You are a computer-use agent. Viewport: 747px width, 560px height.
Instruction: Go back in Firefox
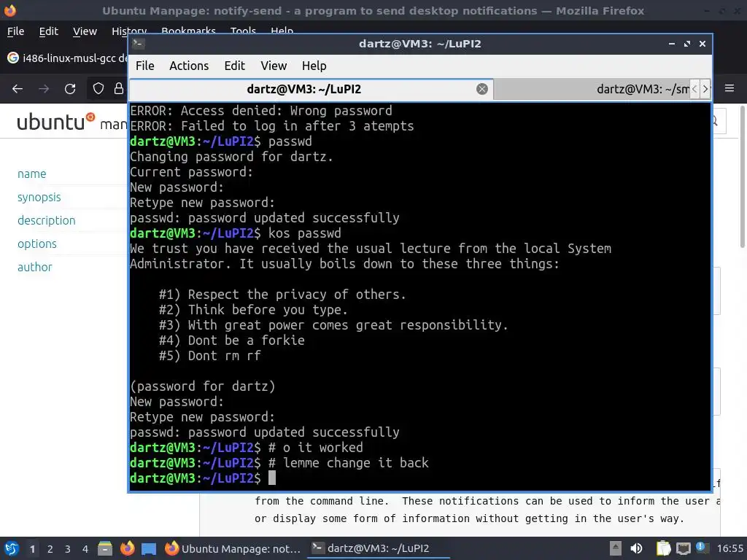[x=18, y=88]
